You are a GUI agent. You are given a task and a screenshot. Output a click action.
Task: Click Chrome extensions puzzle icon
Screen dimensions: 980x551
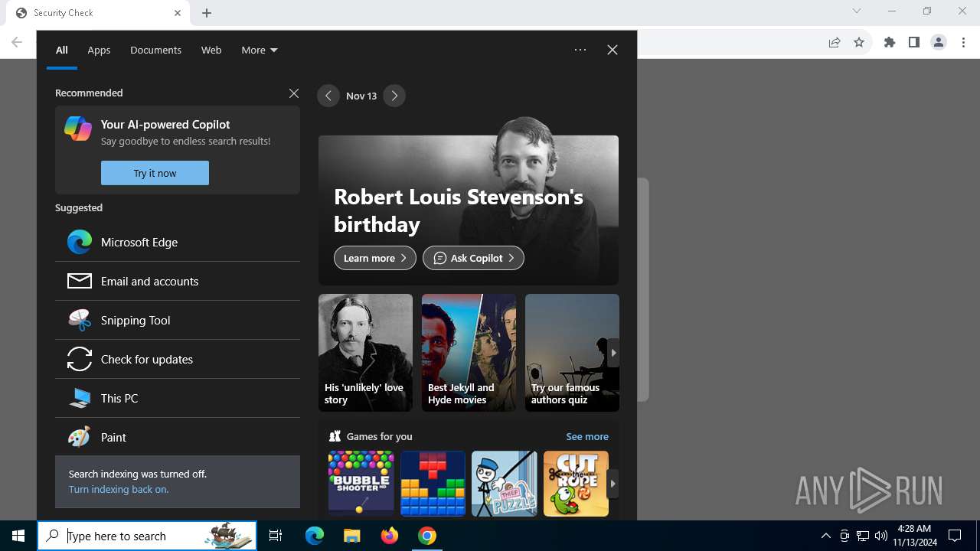tap(890, 43)
